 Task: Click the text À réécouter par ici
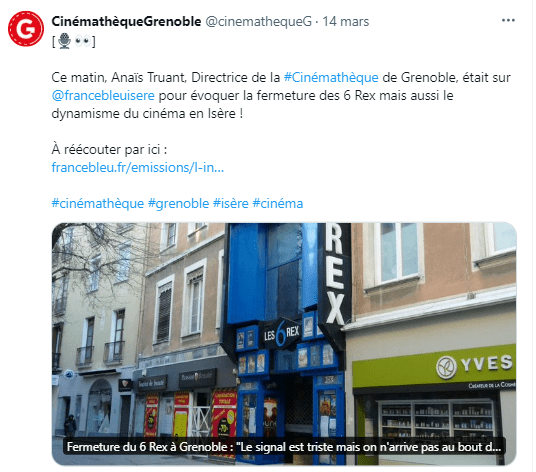click(109, 150)
